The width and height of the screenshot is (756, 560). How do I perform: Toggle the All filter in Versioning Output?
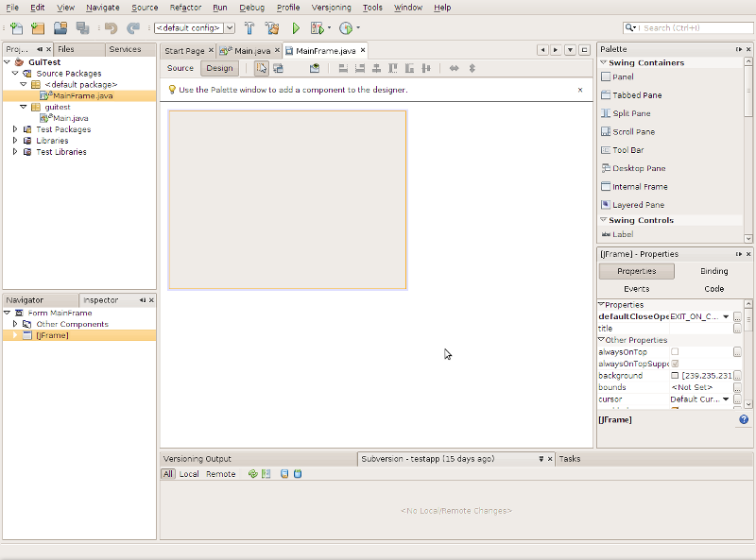click(168, 474)
